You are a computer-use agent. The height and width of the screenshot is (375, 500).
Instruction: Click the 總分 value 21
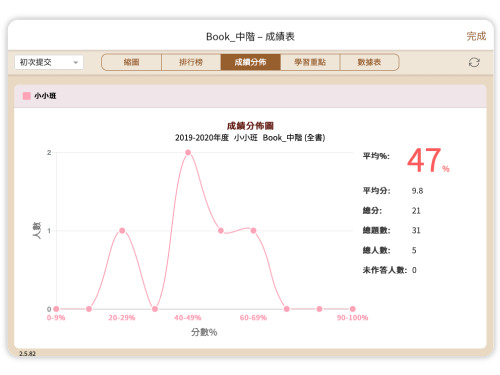coord(416,211)
